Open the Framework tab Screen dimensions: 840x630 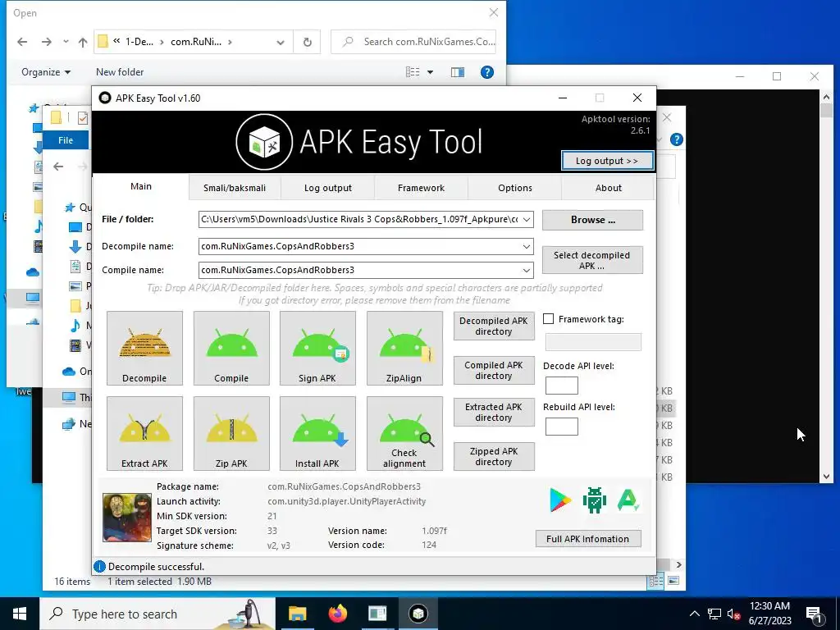(421, 188)
